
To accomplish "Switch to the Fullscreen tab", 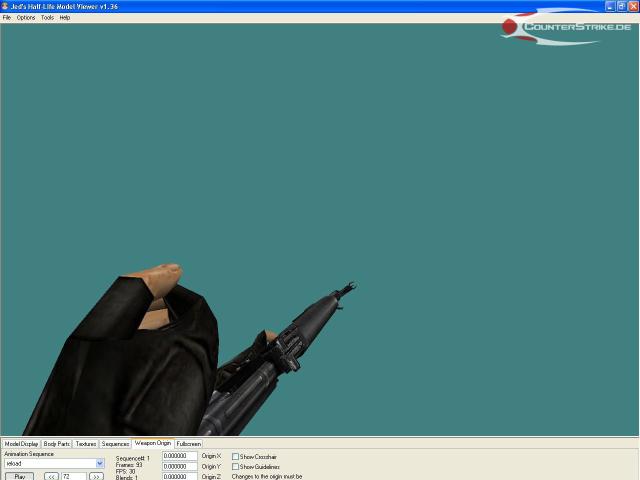I will (x=189, y=443).
